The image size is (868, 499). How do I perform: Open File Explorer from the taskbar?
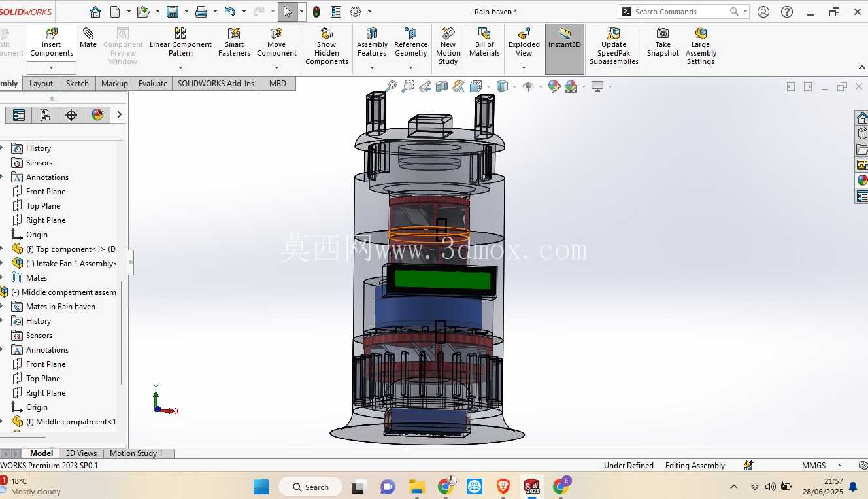416,487
